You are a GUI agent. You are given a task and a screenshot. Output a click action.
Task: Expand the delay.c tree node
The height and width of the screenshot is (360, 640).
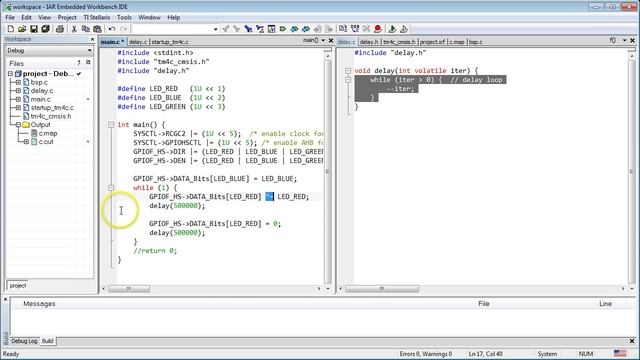[18, 91]
